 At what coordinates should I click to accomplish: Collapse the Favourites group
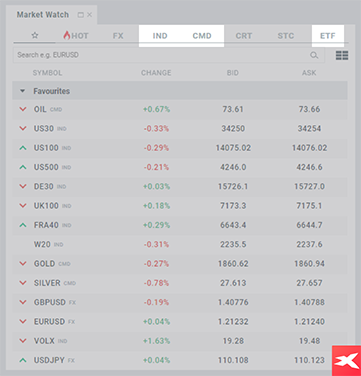(x=22, y=91)
